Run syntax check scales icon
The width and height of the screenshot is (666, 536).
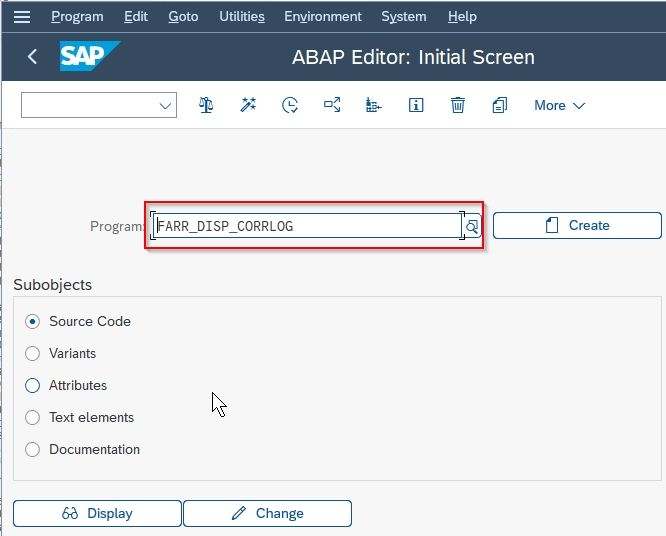(206, 105)
